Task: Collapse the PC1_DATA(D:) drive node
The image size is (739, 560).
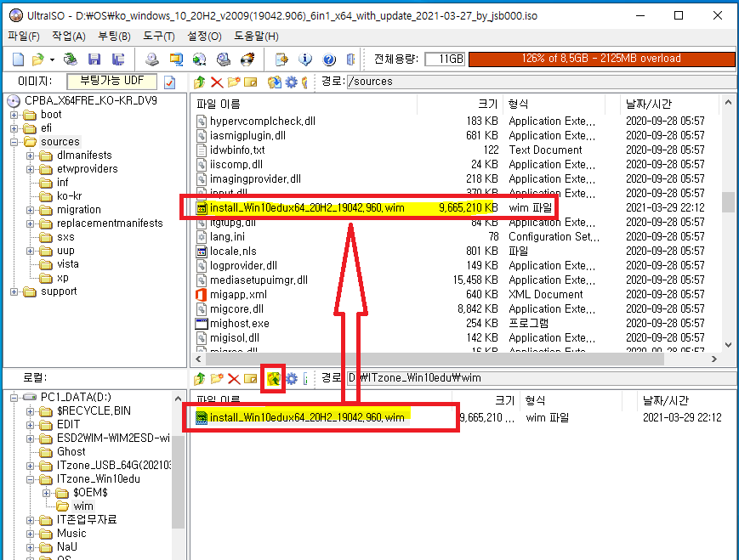Action: click(14, 398)
